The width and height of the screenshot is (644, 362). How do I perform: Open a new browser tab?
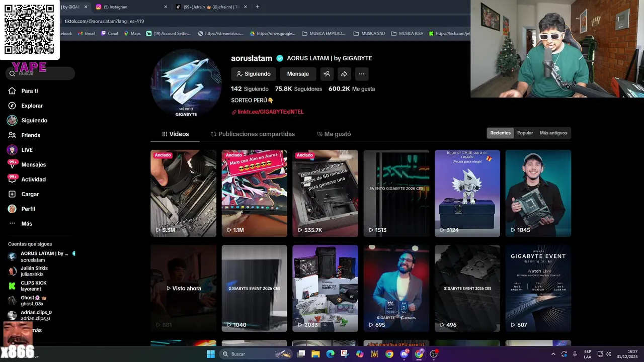[258, 7]
